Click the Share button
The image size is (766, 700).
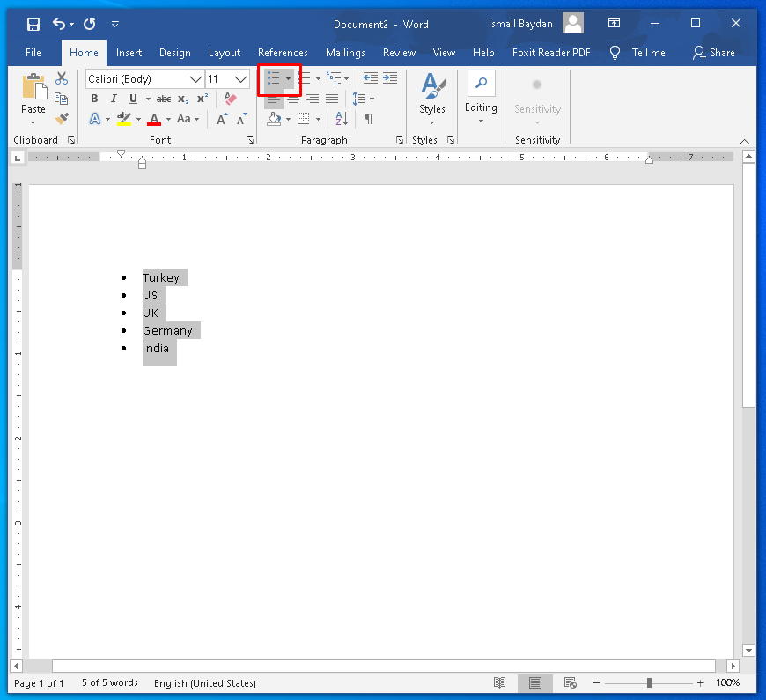tap(714, 53)
